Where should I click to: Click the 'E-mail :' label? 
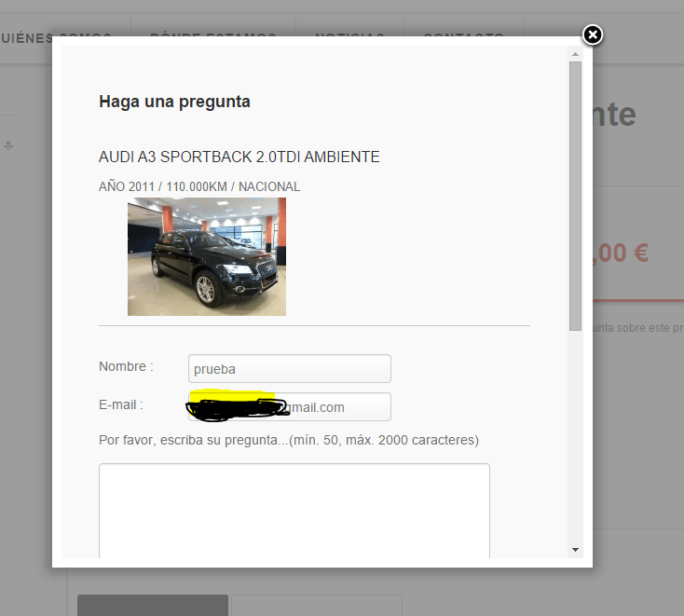coord(121,404)
